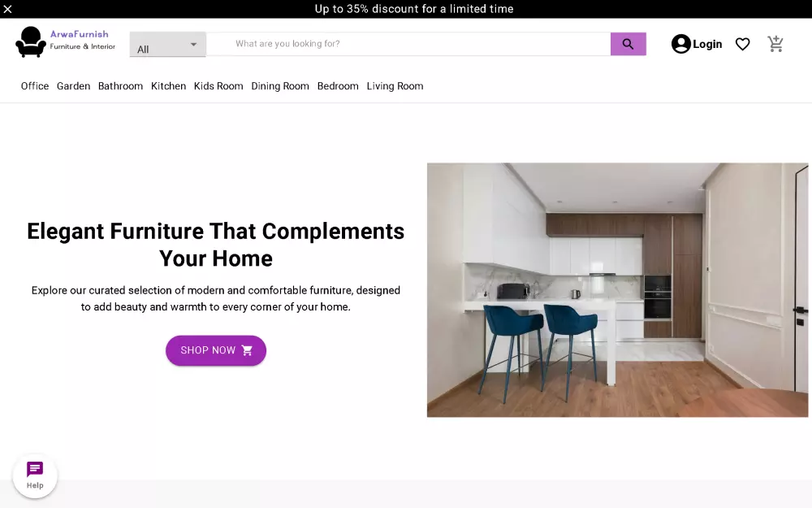Browse the Kitchen category
Screen dimensions: 812x508
(168, 86)
